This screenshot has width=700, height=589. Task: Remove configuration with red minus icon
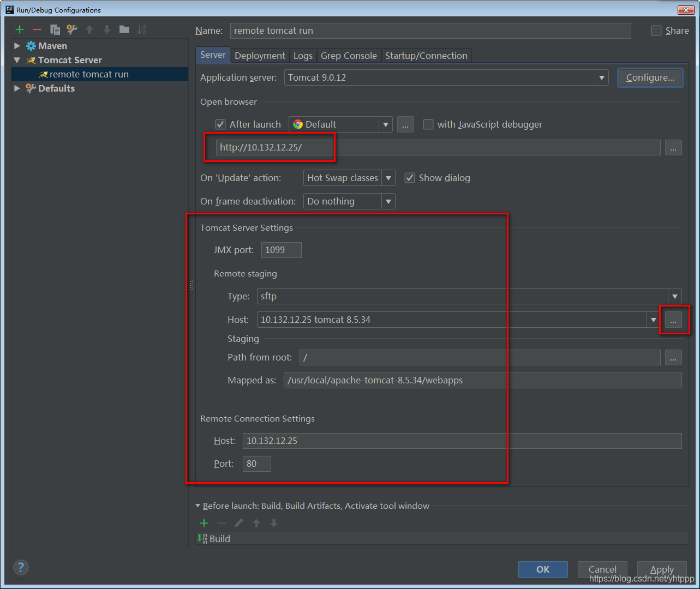(37, 29)
